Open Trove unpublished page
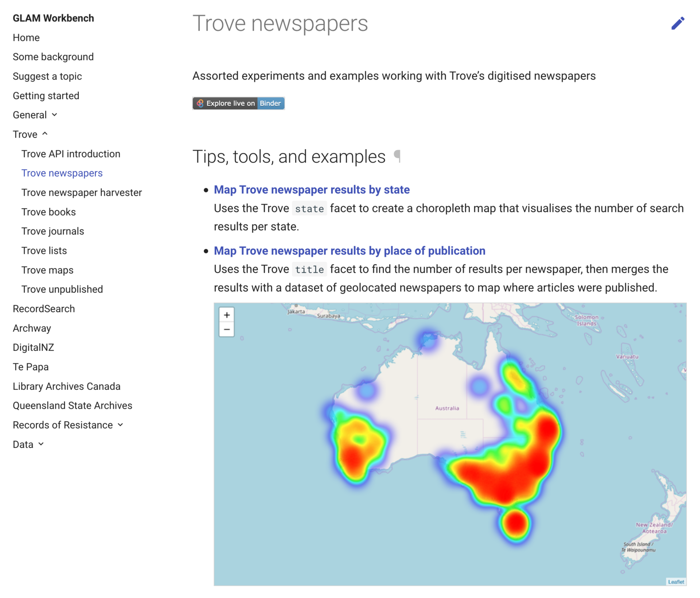This screenshot has width=700, height=598. pos(62,289)
